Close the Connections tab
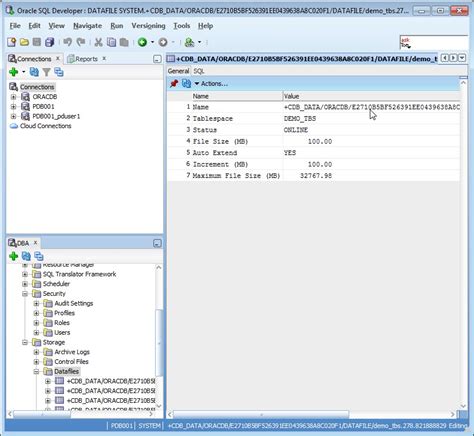474x436 pixels. pos(58,58)
